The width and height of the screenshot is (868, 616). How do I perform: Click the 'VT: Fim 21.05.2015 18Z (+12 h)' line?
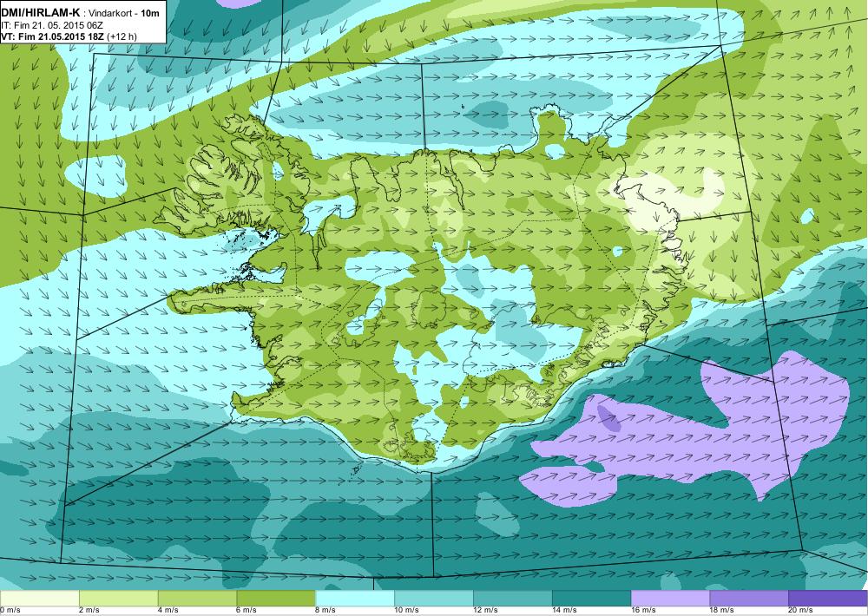pyautogui.click(x=69, y=36)
